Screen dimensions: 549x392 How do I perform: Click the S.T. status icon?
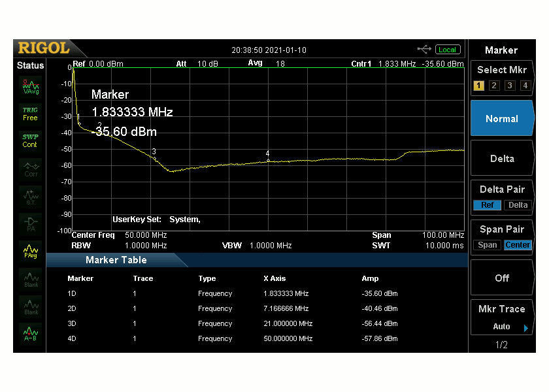coord(31,197)
